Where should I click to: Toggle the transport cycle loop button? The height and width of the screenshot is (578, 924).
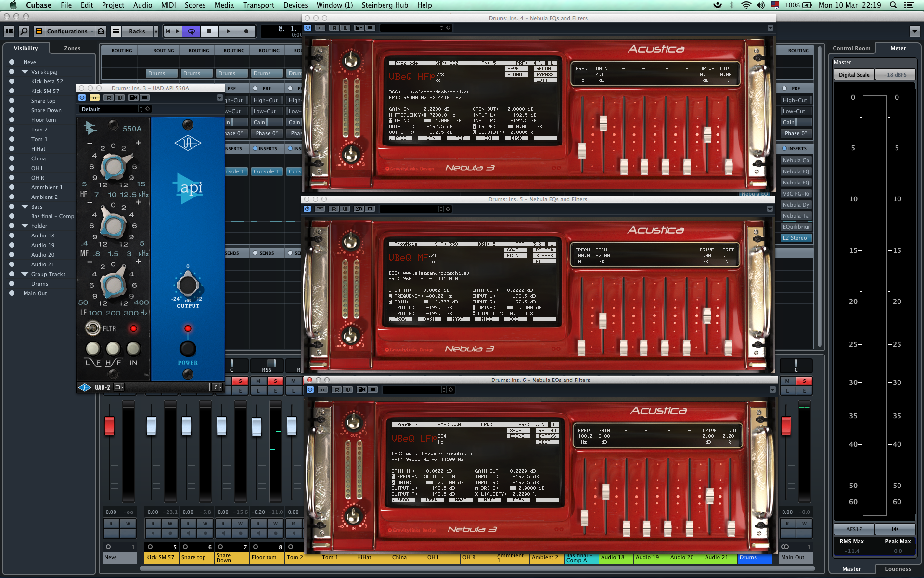(x=192, y=31)
